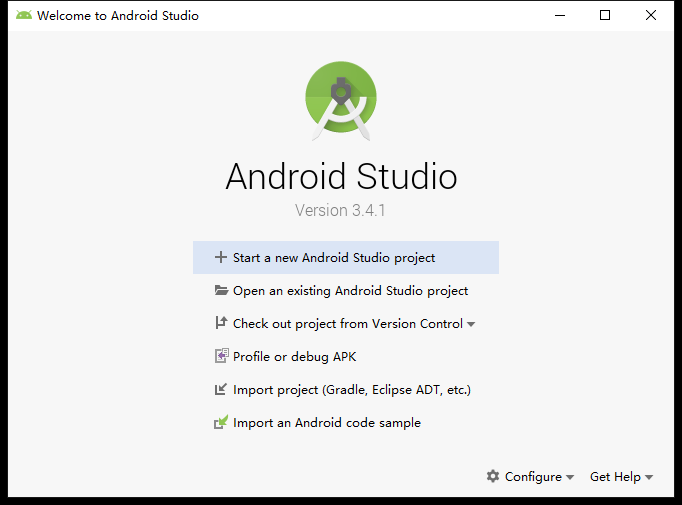Expand the Configure dropdown arrow
This screenshot has height=505, width=682.
570,478
